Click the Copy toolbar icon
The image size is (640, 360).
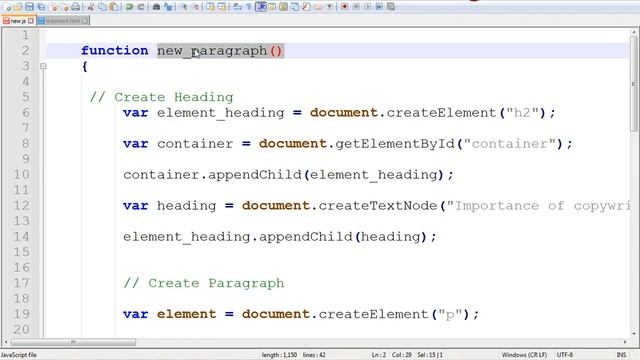[x=102, y=7]
